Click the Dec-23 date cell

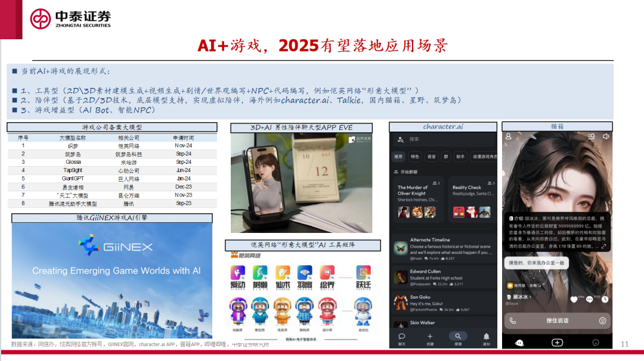click(183, 186)
